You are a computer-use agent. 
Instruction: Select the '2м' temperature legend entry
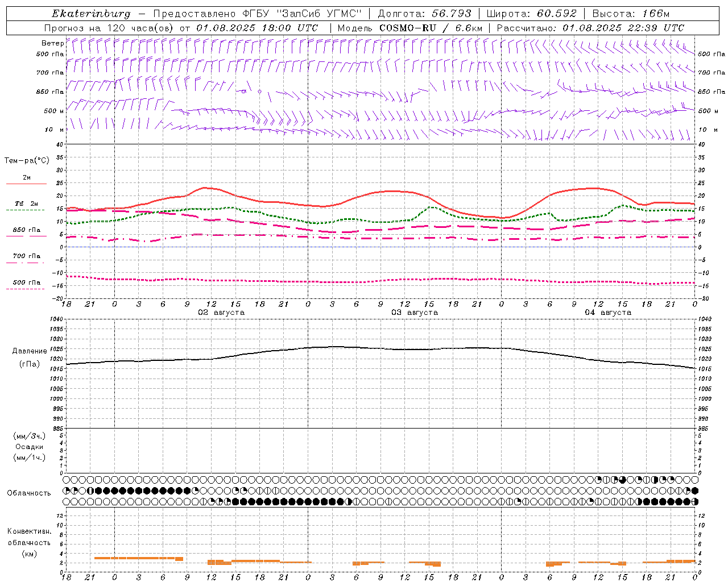27,178
